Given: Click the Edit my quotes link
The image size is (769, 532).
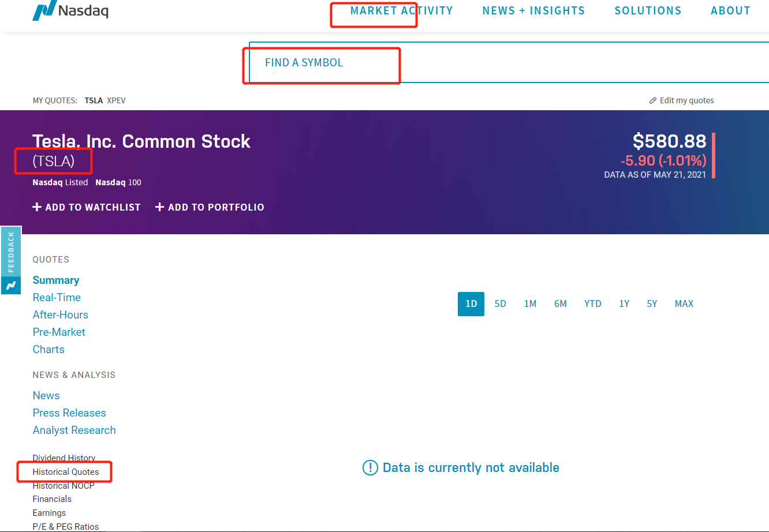Looking at the screenshot, I should pos(686,100).
